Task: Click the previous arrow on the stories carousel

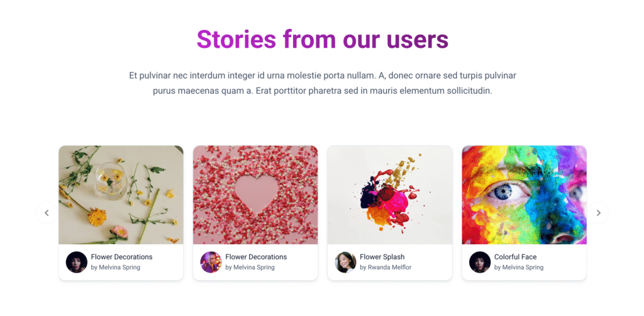Action: 47,213
